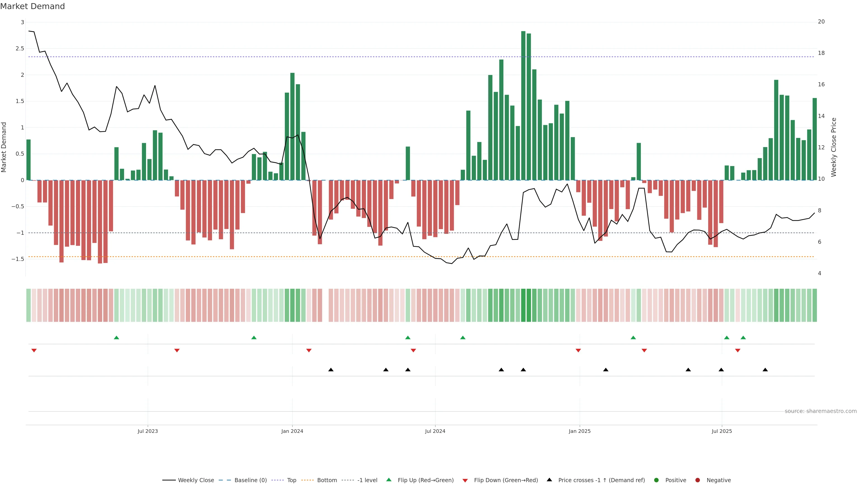868x488 pixels.
Task: Click Price crosses -1 legend label
Action: coord(601,480)
